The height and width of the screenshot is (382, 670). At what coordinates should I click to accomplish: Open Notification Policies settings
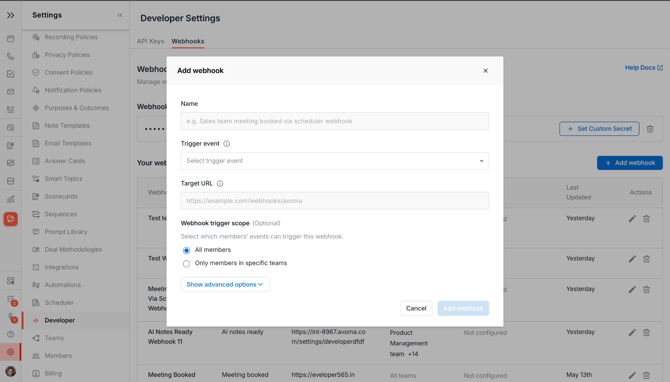[73, 90]
